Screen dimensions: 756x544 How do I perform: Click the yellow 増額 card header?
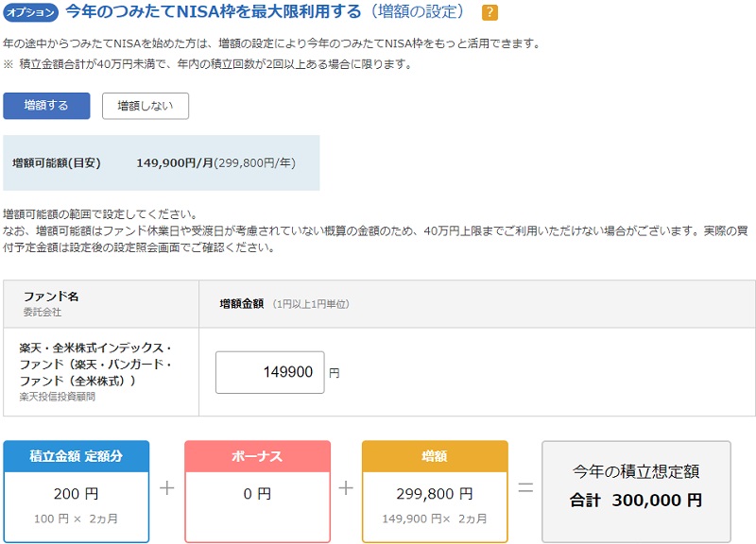(435, 456)
